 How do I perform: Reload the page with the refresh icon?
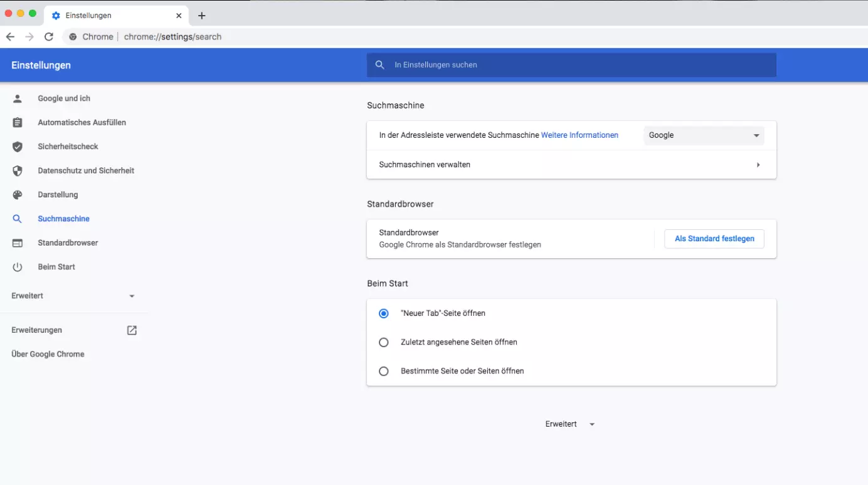click(49, 37)
